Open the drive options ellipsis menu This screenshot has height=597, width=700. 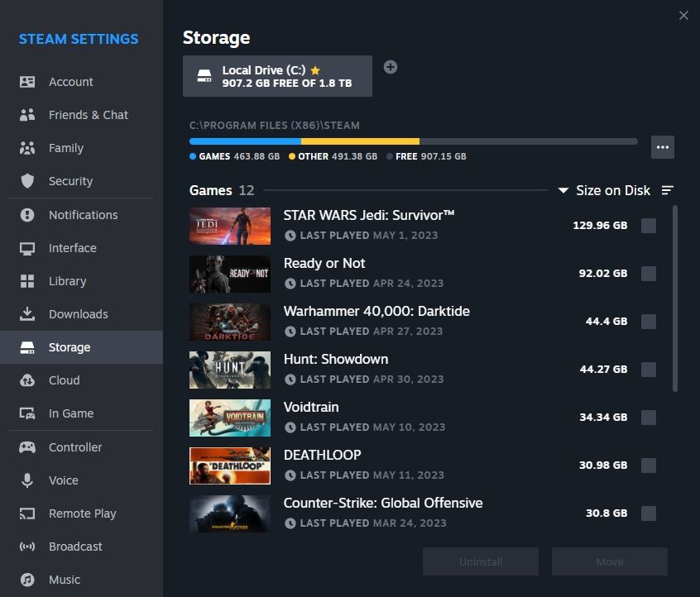tap(662, 146)
